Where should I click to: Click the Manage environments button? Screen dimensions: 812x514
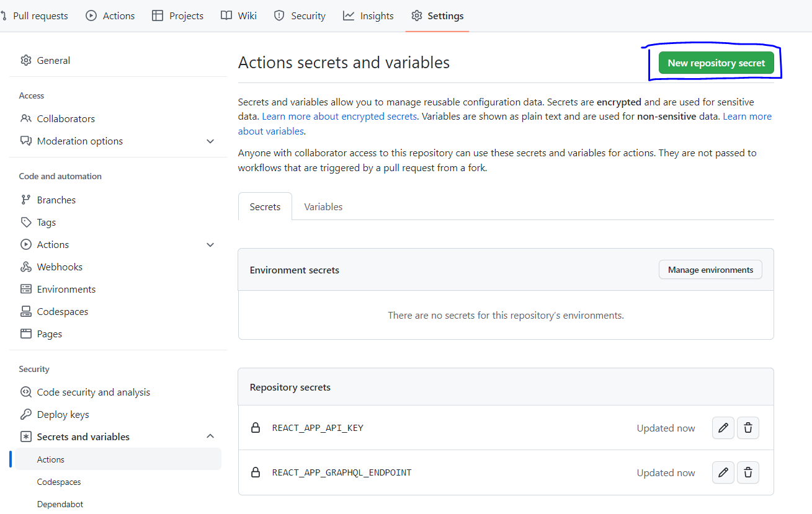(710, 270)
